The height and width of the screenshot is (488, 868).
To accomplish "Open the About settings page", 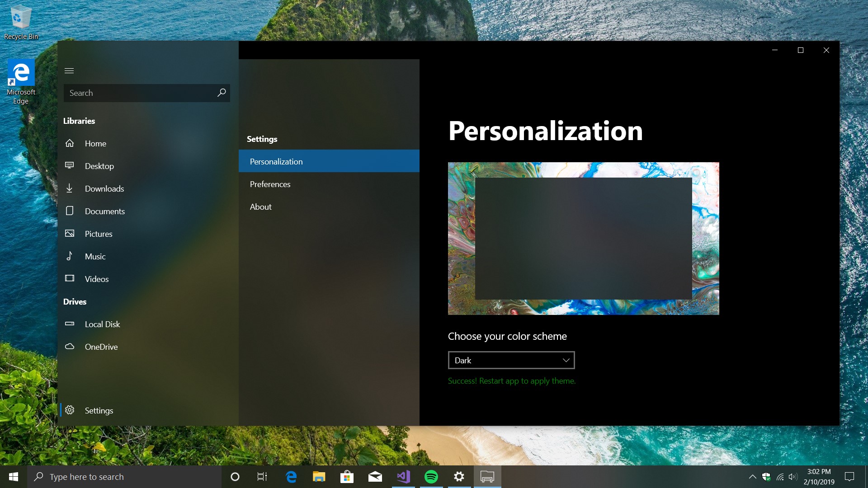I will [x=261, y=206].
